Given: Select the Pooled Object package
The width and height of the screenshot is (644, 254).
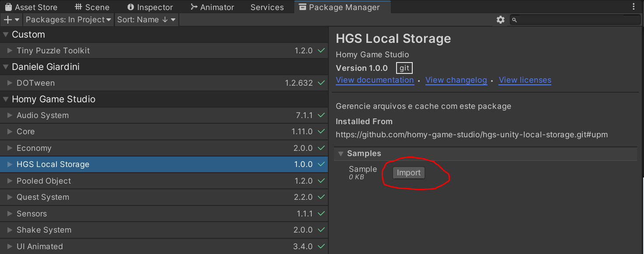Looking at the screenshot, I should 164,181.
